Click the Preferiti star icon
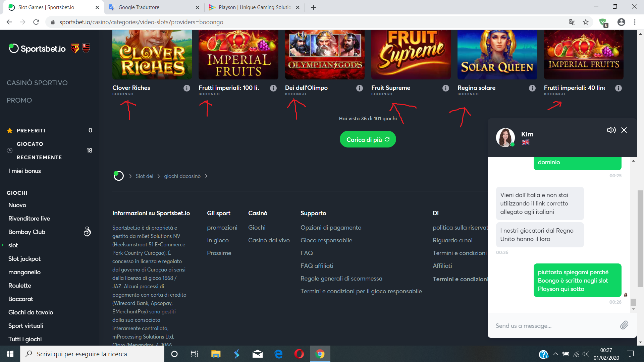The height and width of the screenshot is (362, 644). pos(10,130)
